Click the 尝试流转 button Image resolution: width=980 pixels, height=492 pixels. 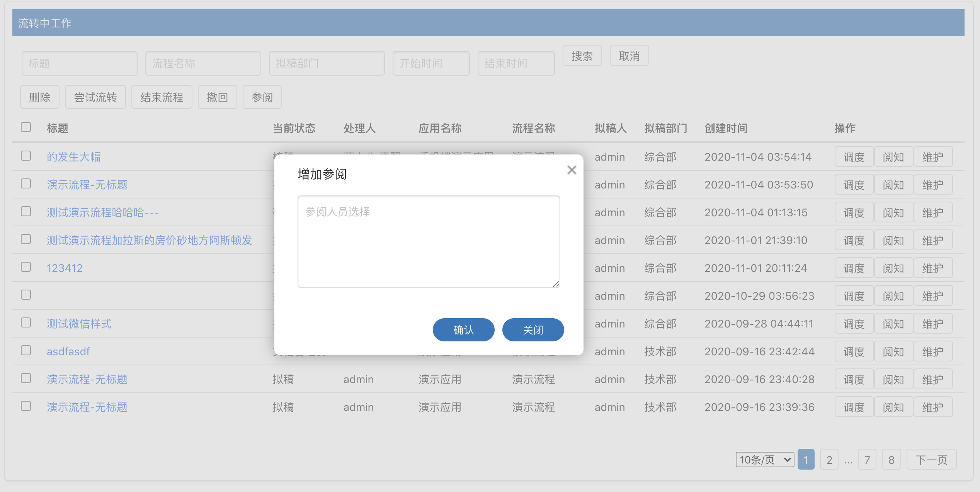pyautogui.click(x=95, y=97)
